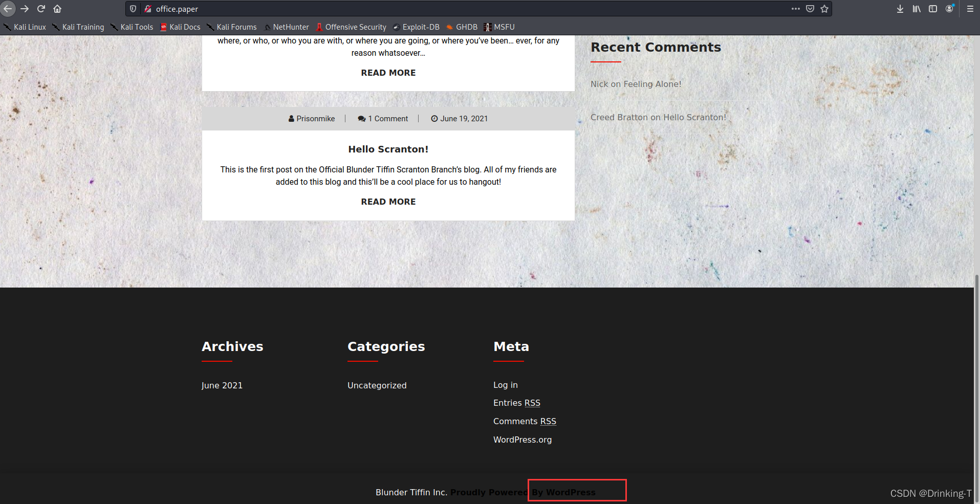Screen dimensions: 980x504
Task: Open the tracking protection shield icon
Action: tap(133, 9)
